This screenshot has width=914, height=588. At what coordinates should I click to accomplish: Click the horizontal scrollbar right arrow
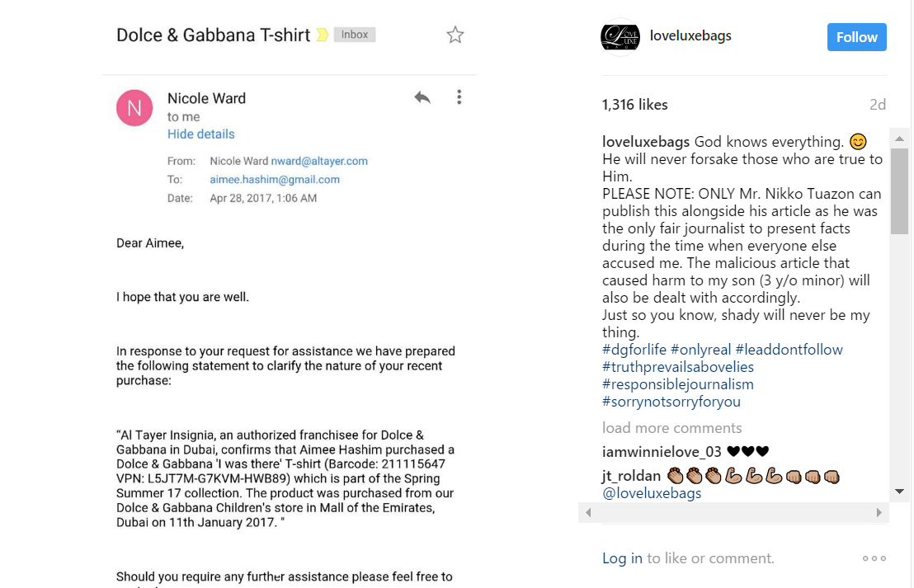(879, 513)
